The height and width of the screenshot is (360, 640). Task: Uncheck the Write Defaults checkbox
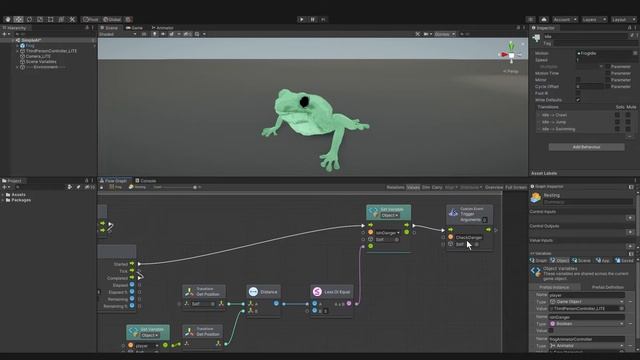click(578, 100)
